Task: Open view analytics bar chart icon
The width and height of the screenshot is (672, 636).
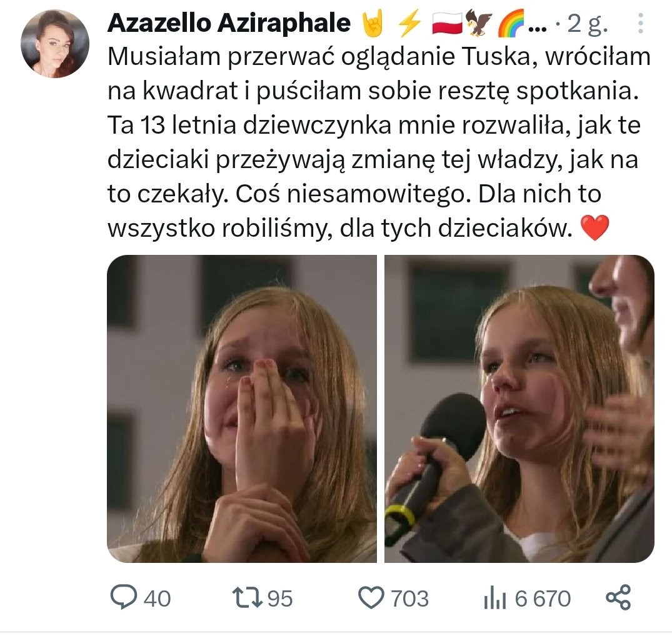Action: (495, 599)
